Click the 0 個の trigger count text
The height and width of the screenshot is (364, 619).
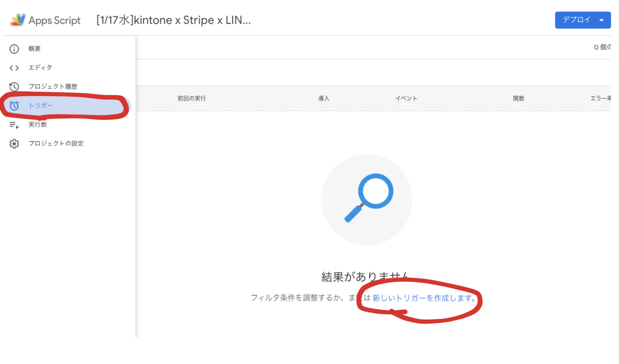602,47
